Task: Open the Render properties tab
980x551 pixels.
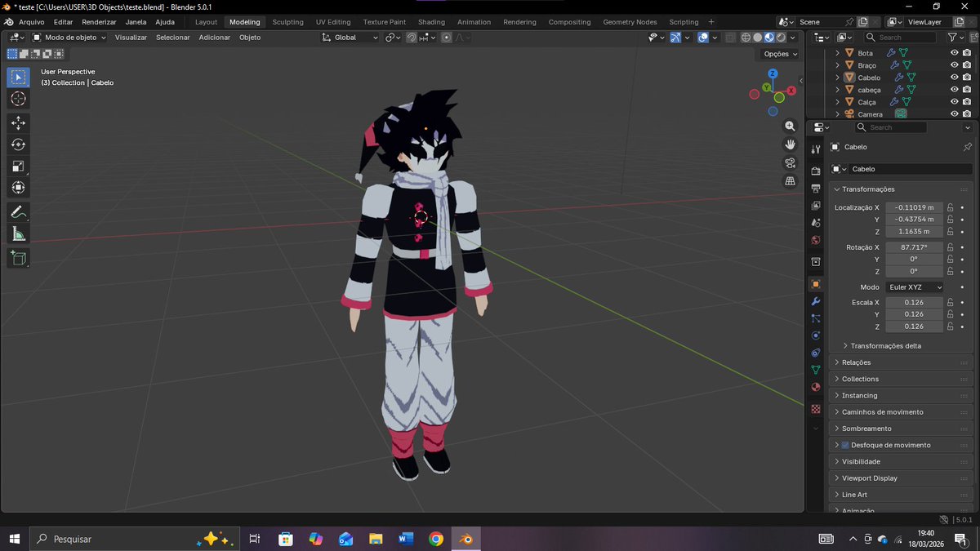Action: point(815,171)
